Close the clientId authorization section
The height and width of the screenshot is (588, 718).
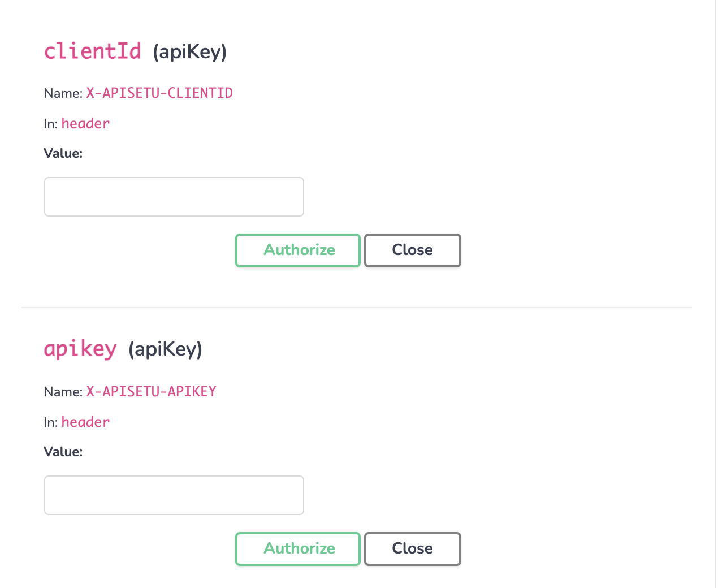pyautogui.click(x=412, y=250)
